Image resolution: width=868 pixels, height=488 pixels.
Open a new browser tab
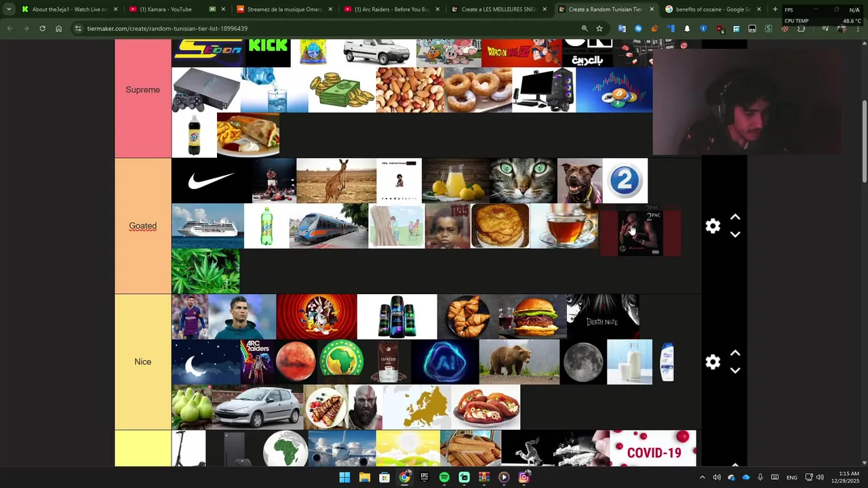pyautogui.click(x=775, y=9)
